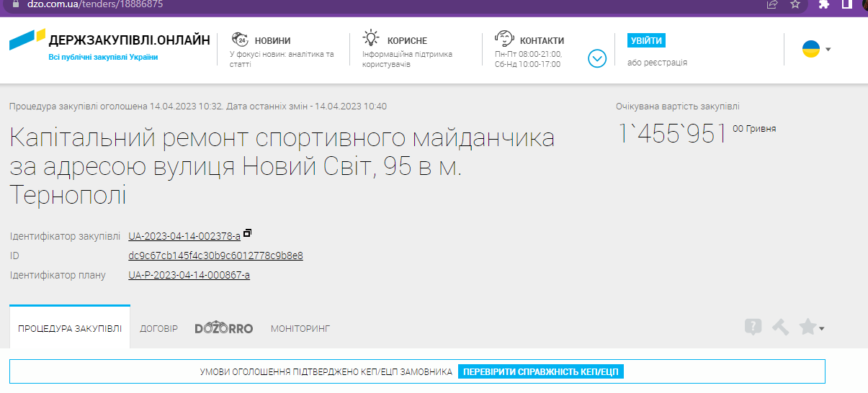The image size is (868, 393).
Task: Click ПЕРЕВІРИТИ СПРАВЖНІСТЬ КЕП/ЕЦП button
Action: [x=540, y=372]
